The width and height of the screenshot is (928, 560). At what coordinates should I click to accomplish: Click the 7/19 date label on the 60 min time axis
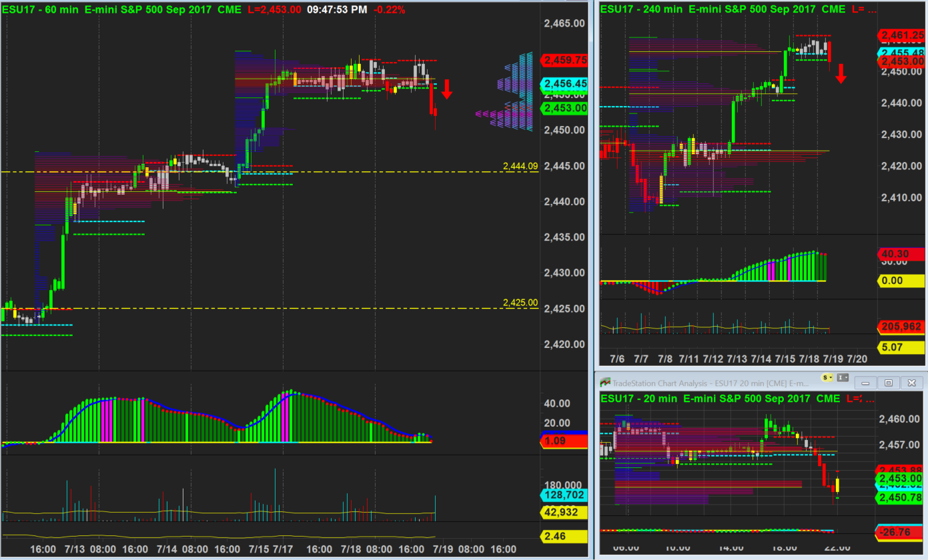(444, 549)
